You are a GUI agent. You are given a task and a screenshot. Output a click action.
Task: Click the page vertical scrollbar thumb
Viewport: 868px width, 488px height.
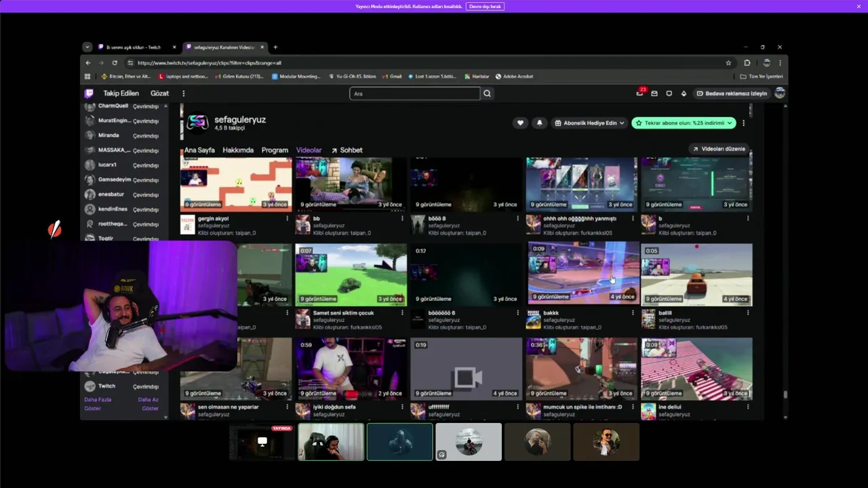(785, 394)
